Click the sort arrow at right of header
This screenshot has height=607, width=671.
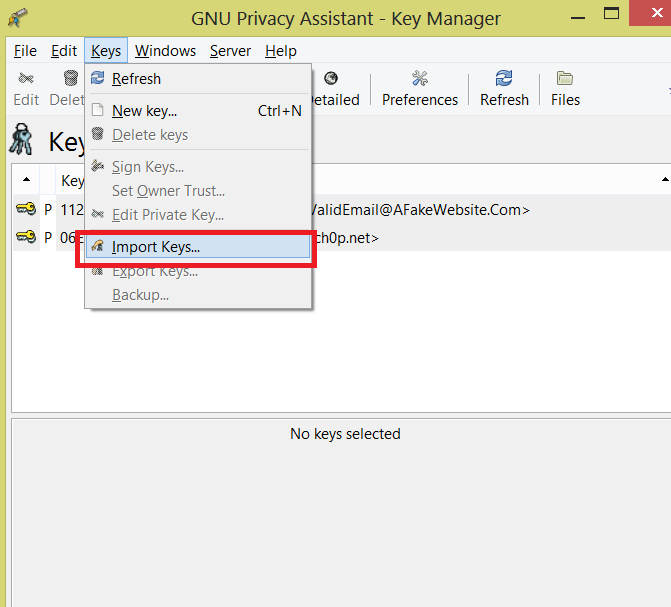point(665,180)
